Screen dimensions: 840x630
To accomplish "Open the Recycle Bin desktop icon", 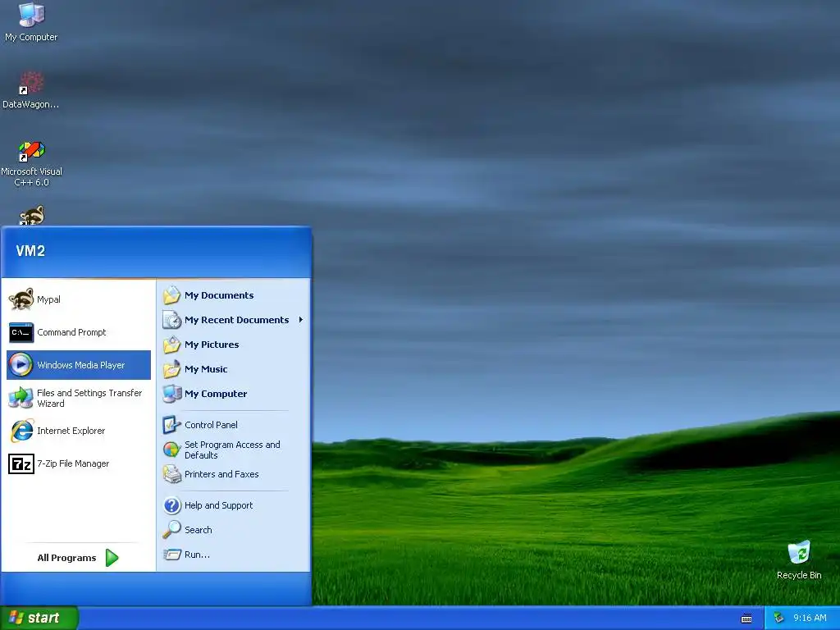I will point(799,559).
